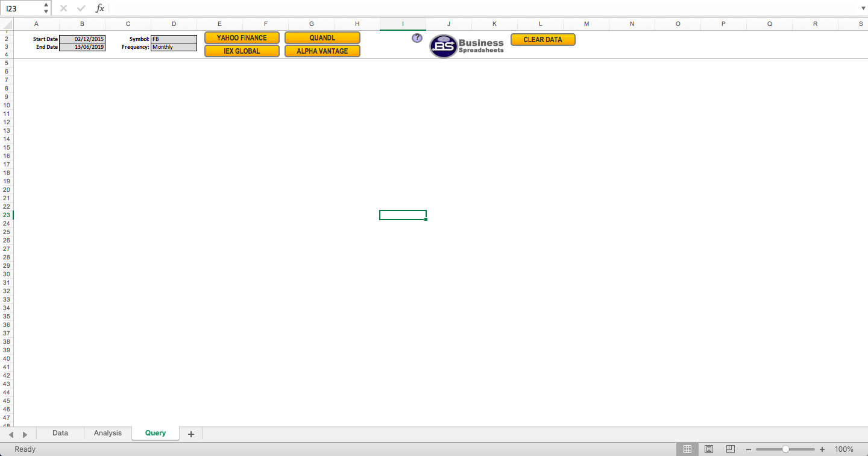Click the Select All corner triangle
Viewport: 868px width, 456px height.
[x=7, y=24]
